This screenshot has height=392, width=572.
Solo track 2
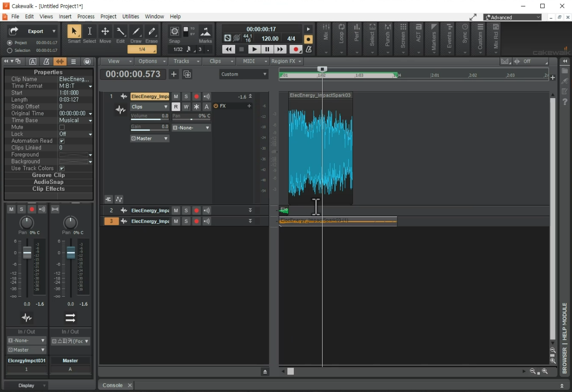[x=186, y=210]
